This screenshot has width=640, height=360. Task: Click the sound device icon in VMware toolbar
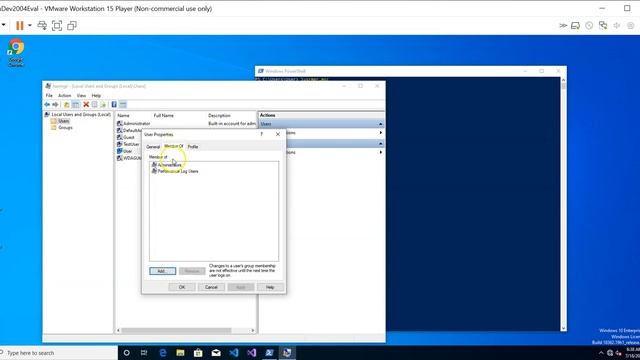click(617, 25)
